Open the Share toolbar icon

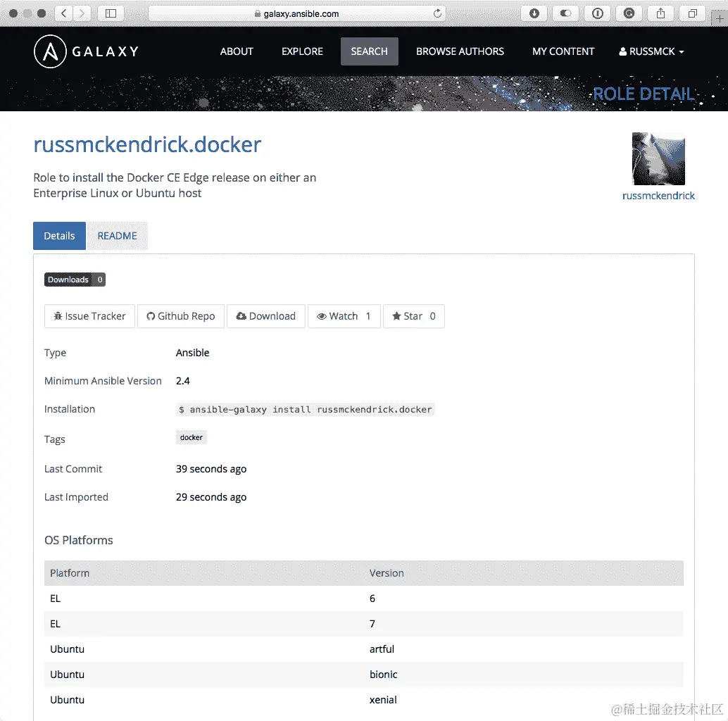coord(660,13)
